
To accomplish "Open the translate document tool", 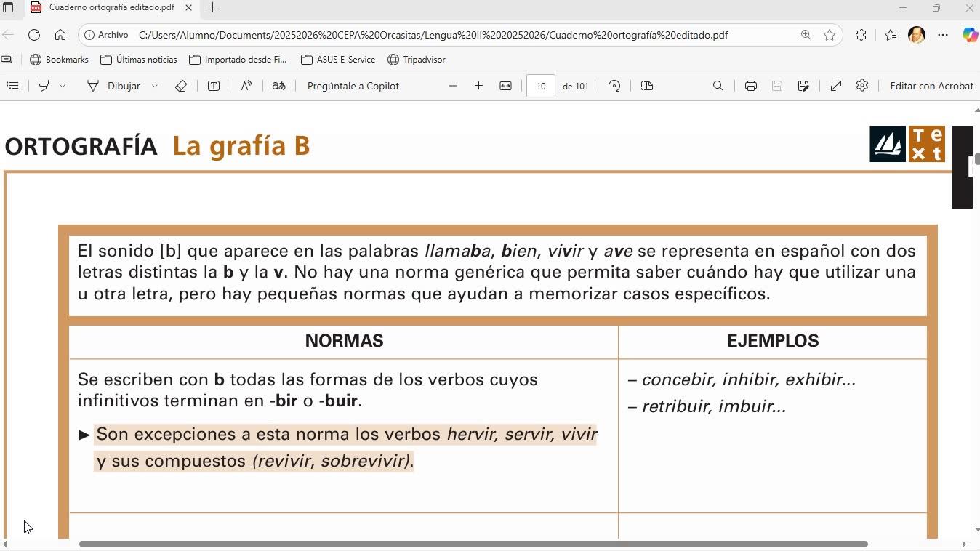I will 278,86.
